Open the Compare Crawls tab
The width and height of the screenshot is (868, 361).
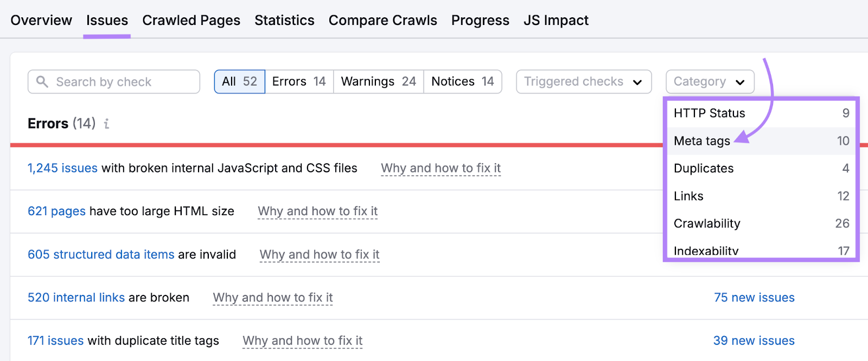coord(382,20)
